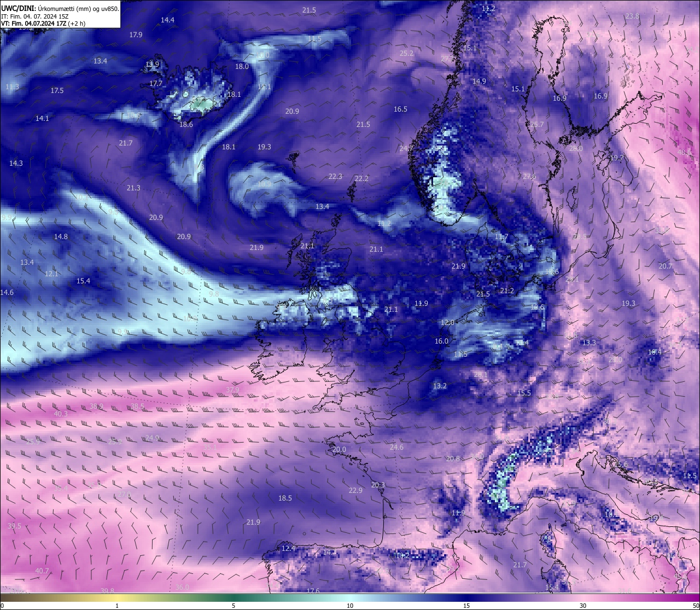The height and width of the screenshot is (610, 700).
Task: Click the 5 tick on the color scale
Action: click(234, 606)
